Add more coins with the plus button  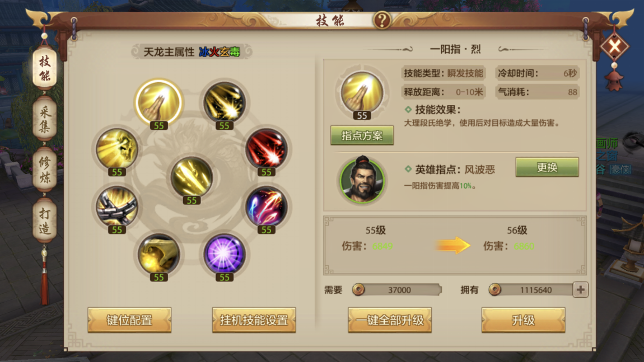tap(580, 290)
